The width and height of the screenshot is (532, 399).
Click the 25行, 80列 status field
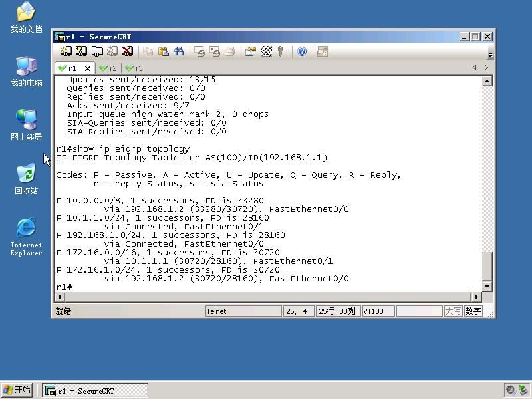pos(338,311)
